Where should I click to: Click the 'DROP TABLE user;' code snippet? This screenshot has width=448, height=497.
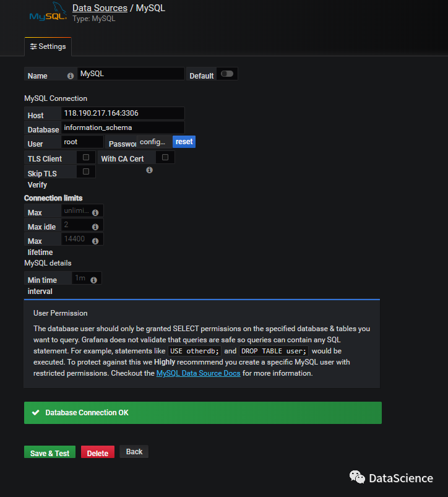[274, 351]
